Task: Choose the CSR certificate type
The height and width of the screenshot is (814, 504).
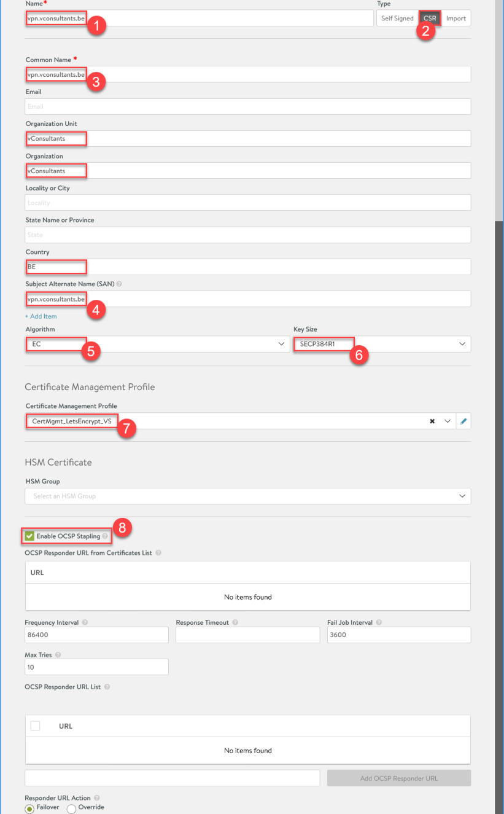Action: coord(430,18)
